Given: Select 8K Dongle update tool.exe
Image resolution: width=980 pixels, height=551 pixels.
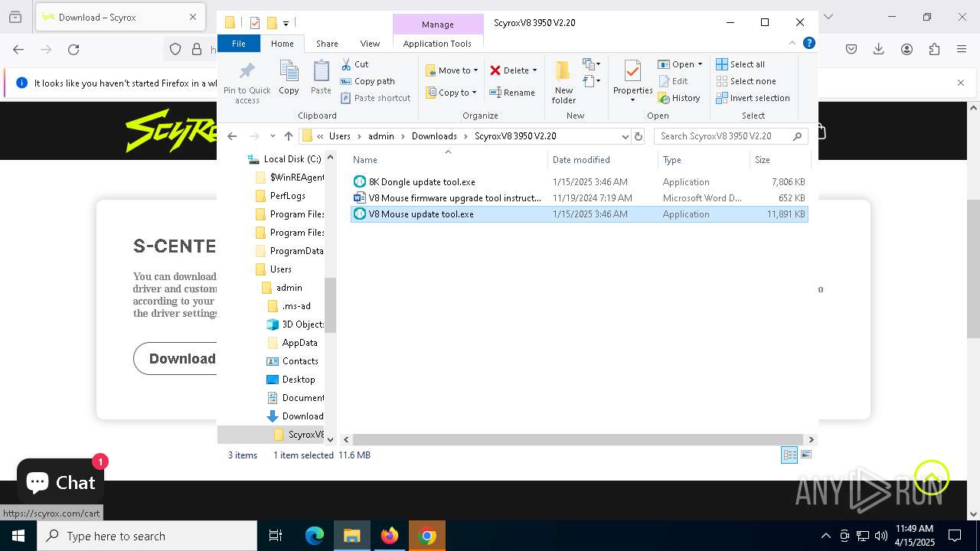Looking at the screenshot, I should point(580,182).
